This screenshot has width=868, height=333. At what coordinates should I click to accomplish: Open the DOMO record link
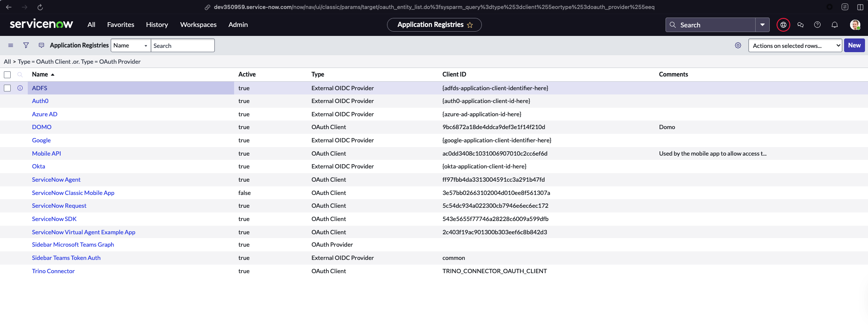coord(41,127)
